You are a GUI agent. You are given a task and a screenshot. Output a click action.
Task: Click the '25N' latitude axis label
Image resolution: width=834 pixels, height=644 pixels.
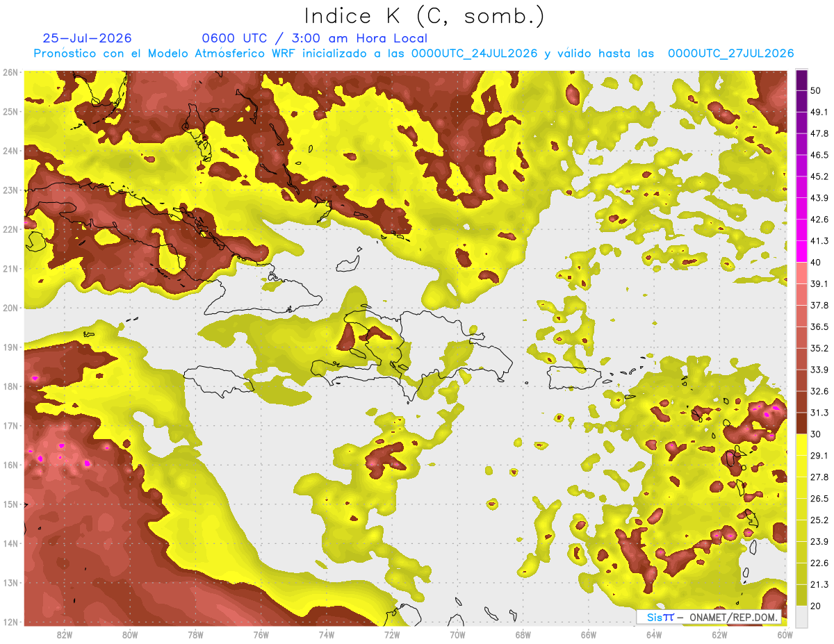(10, 111)
